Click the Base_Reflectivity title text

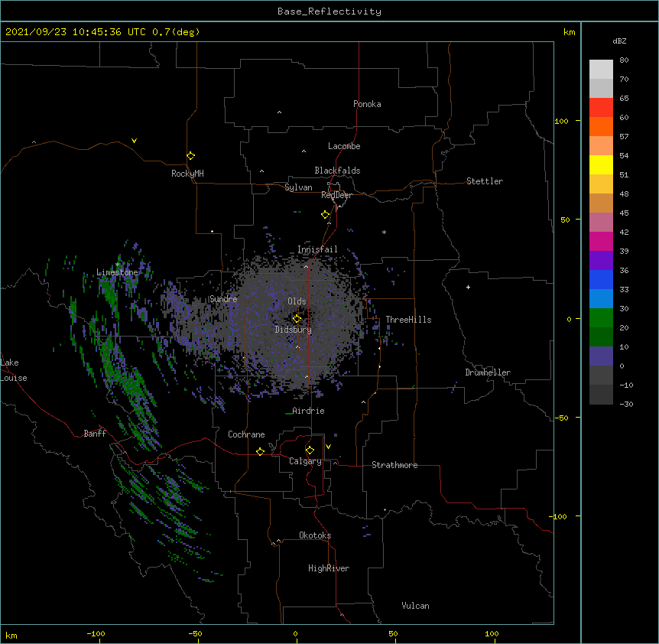[329, 11]
